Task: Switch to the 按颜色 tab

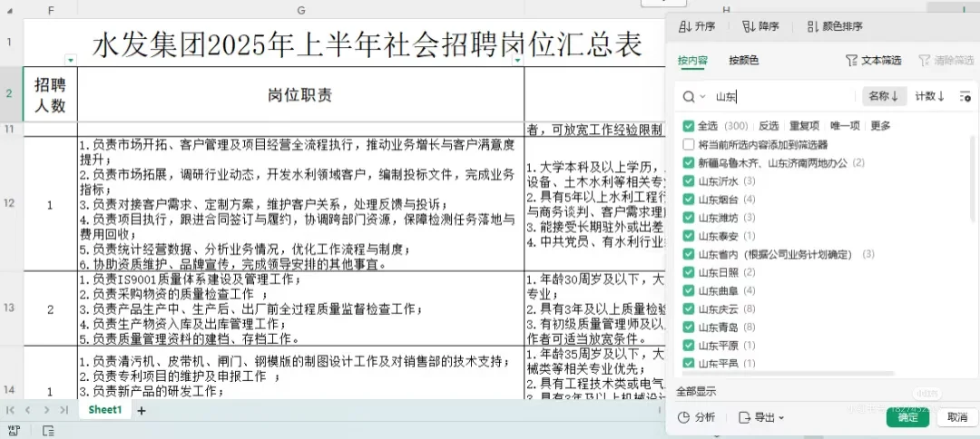Action: click(744, 61)
